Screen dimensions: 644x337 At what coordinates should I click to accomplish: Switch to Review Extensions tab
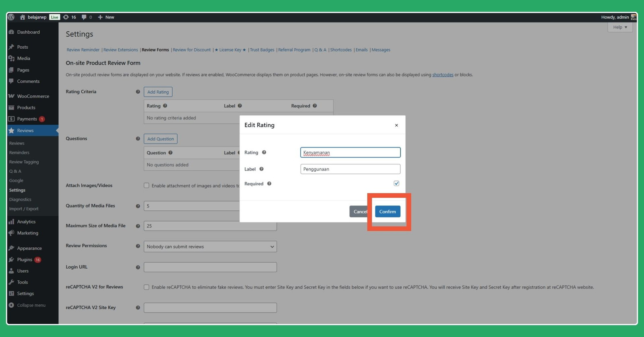(x=120, y=50)
